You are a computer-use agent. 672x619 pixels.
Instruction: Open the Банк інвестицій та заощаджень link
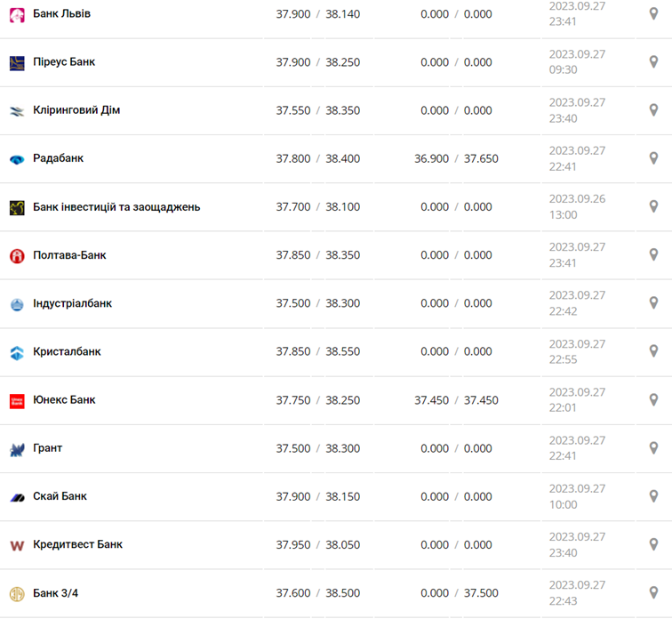pyautogui.click(x=116, y=207)
